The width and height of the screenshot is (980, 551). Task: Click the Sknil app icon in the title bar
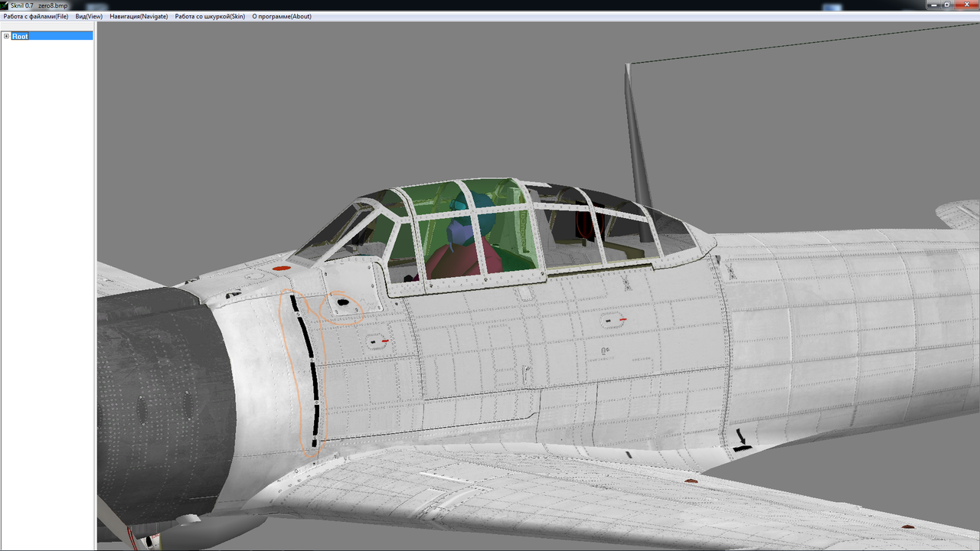pos(5,5)
